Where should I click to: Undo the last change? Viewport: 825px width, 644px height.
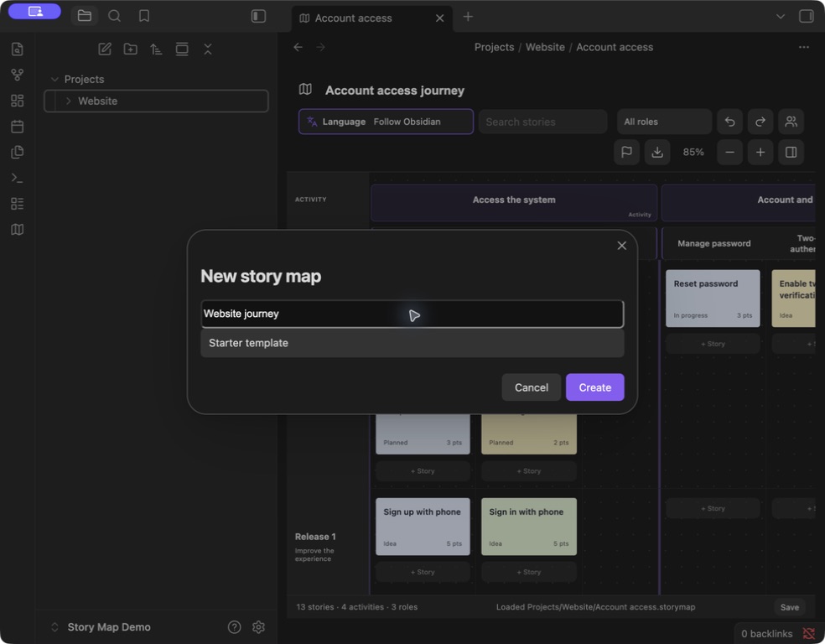coord(729,122)
